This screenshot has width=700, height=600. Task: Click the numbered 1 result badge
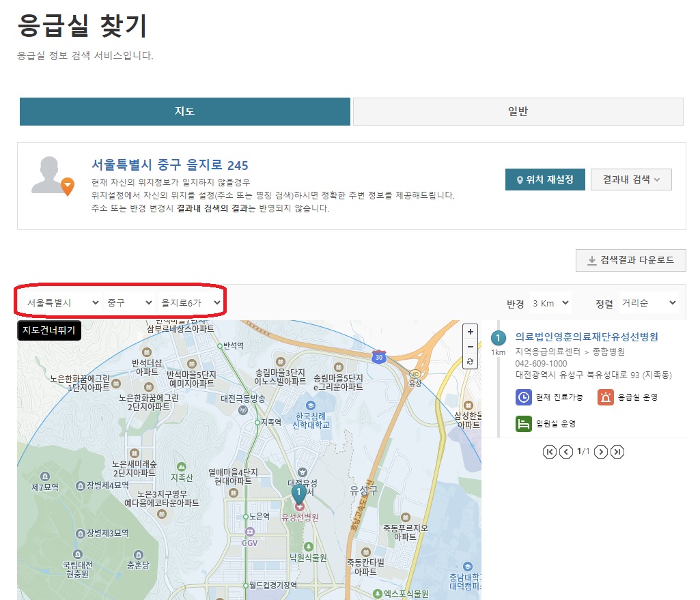[x=499, y=338]
